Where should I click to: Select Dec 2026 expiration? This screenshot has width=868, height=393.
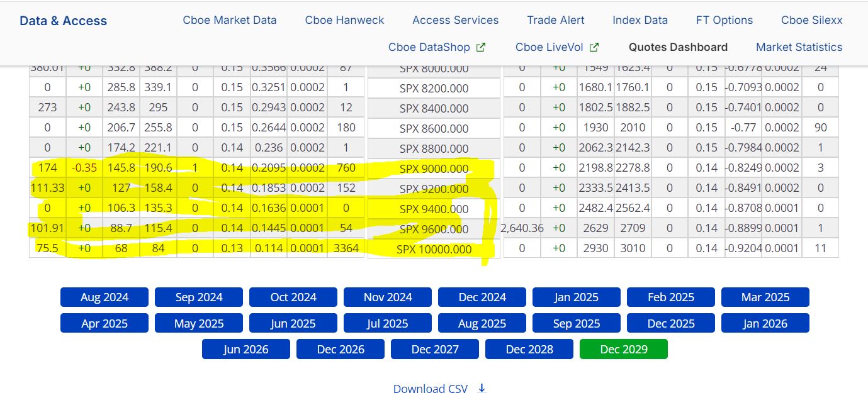pos(341,349)
